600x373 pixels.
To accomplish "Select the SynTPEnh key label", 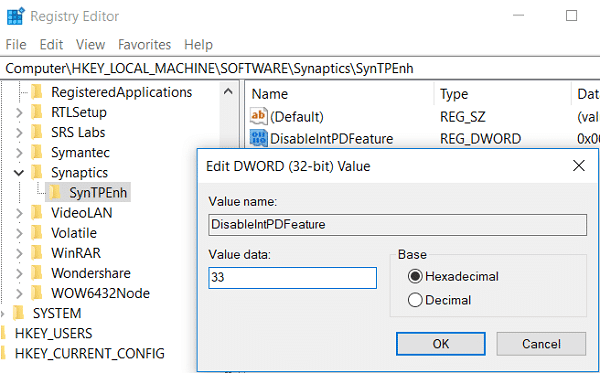I will coord(98,192).
